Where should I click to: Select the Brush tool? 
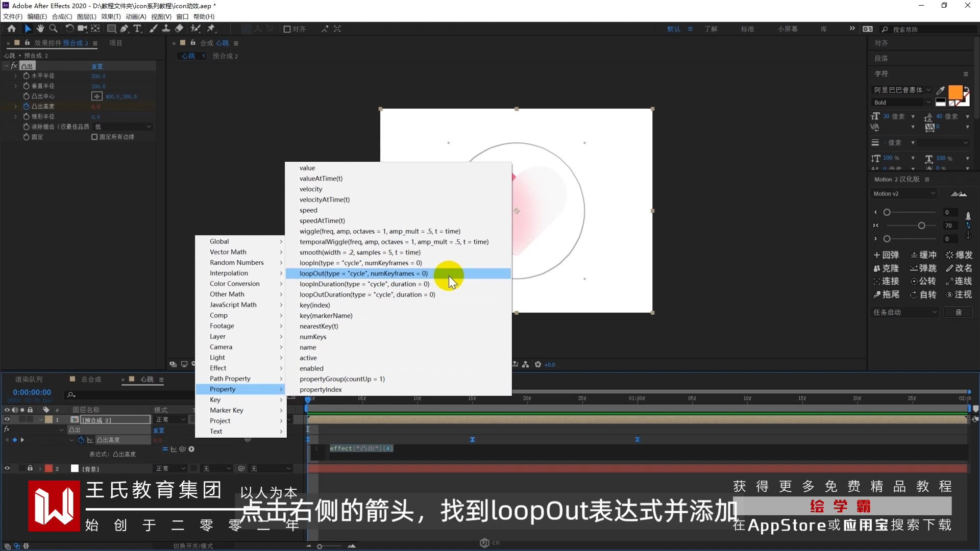point(153,29)
